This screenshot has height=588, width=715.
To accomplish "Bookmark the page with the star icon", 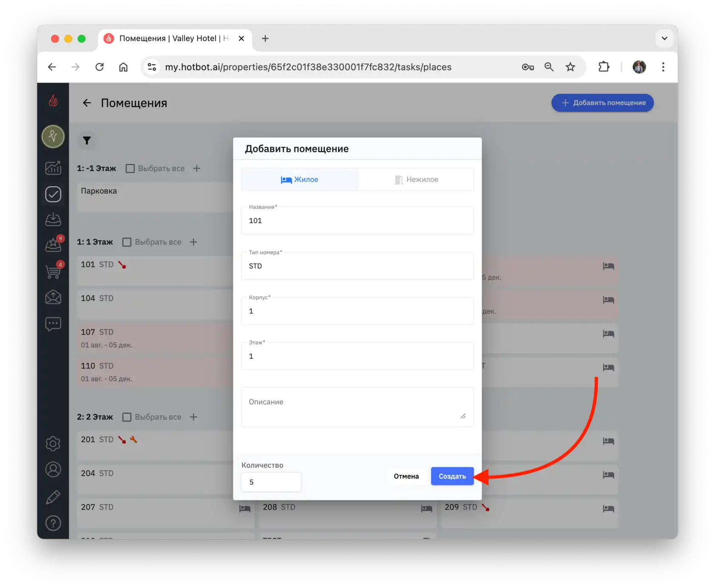I will click(570, 67).
